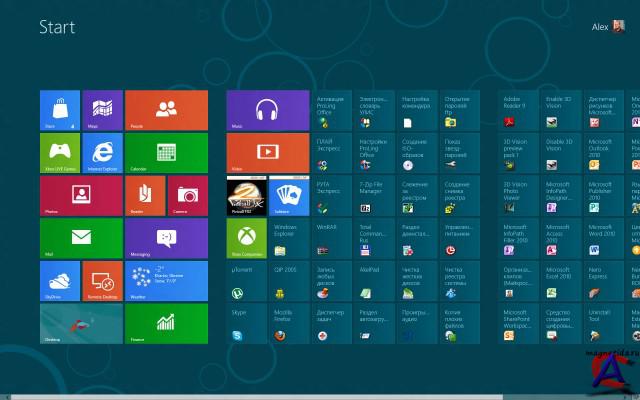Open the AkelPad tile

pos(374,281)
